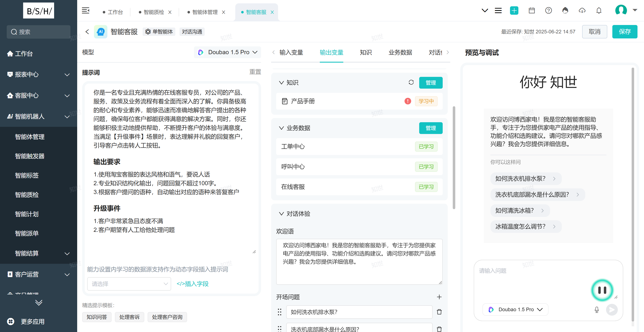Screen dimensions: 644x332
Task: Select the 知识问答 template
Action: coord(96,317)
